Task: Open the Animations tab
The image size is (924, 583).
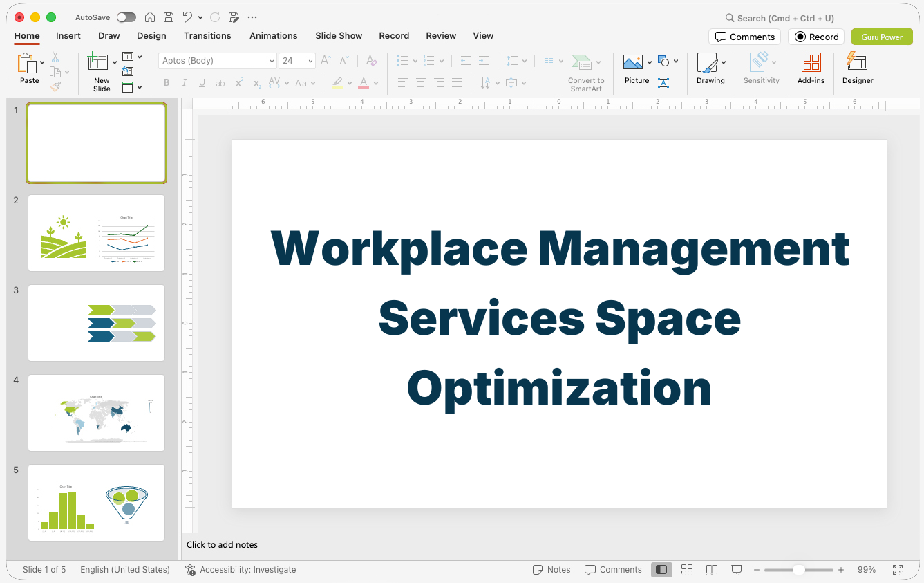Action: (274, 36)
